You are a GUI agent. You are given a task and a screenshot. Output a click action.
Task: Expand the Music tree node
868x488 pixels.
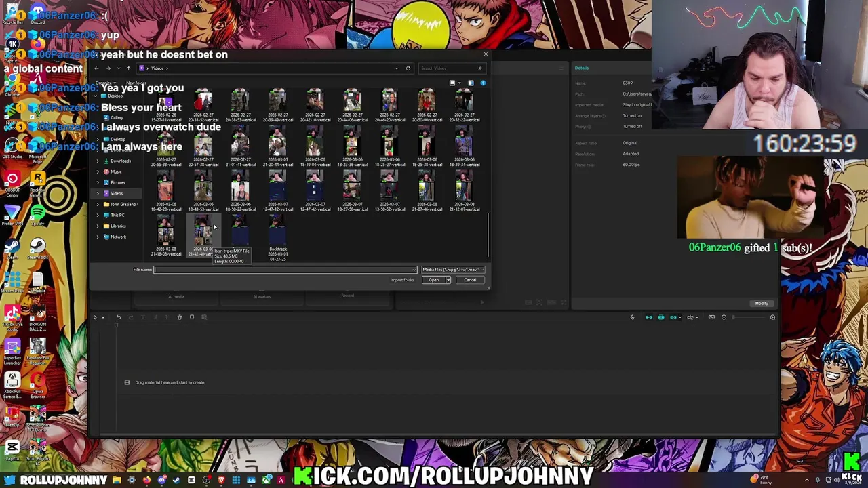click(x=97, y=171)
